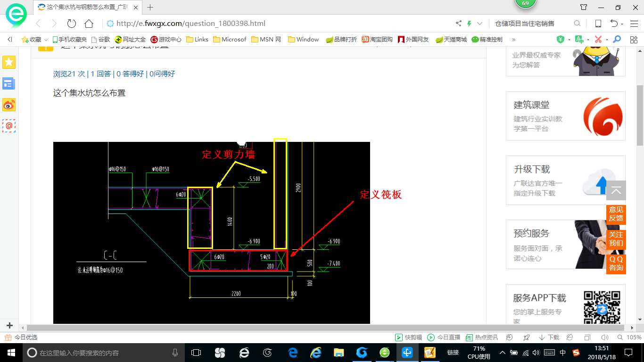Screen dimensions: 644x362
Task: Open the CAD drawing image
Action: (212, 233)
